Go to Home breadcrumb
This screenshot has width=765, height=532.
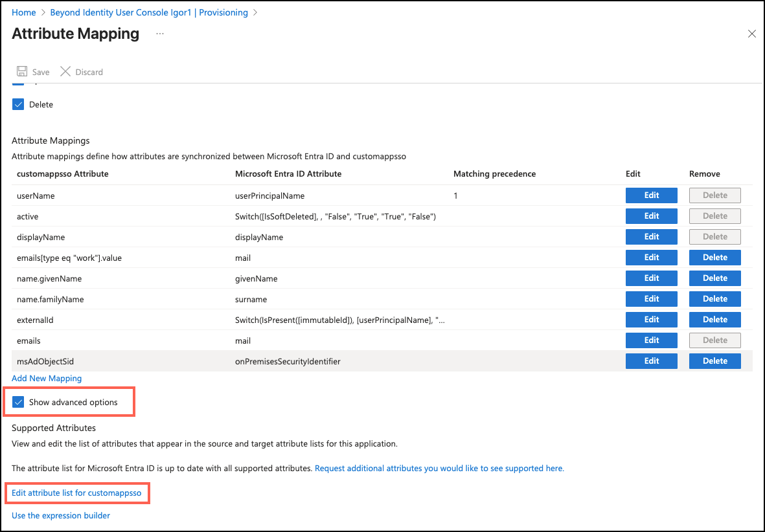(x=24, y=12)
